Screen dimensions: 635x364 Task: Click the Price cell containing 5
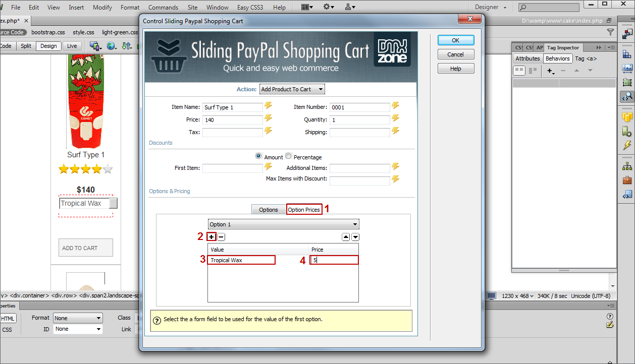pyautogui.click(x=334, y=260)
